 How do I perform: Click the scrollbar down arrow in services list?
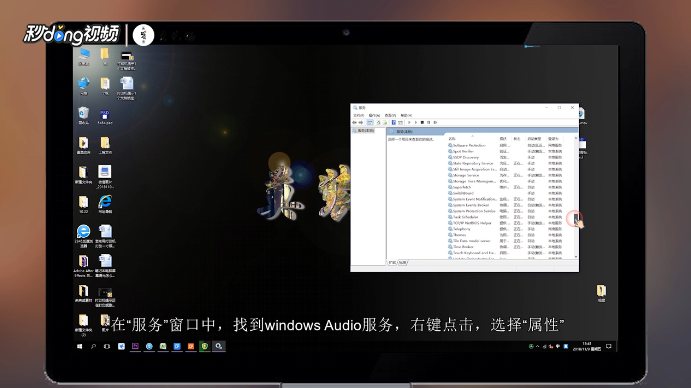[x=576, y=256]
